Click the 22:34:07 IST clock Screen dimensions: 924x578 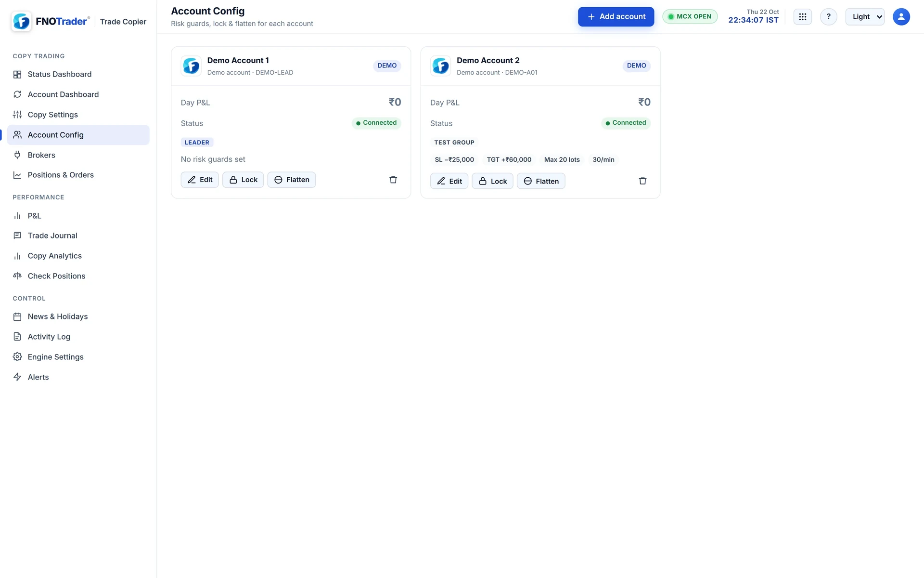pyautogui.click(x=753, y=20)
